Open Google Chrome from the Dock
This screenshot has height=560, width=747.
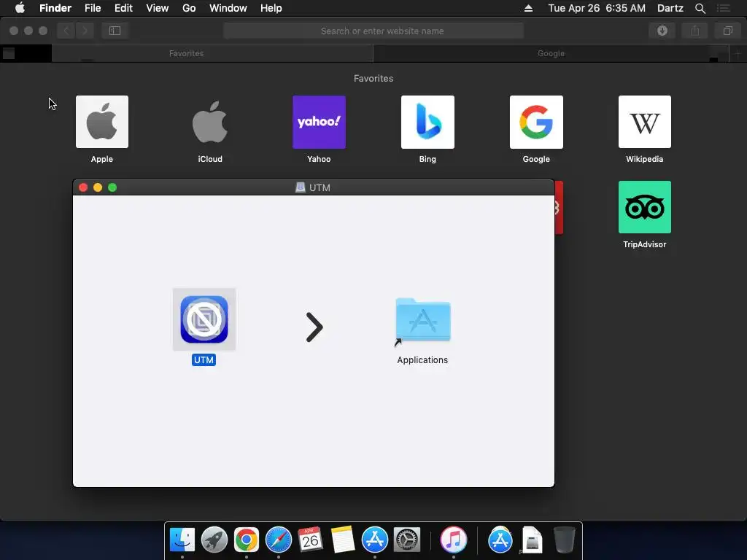247,540
